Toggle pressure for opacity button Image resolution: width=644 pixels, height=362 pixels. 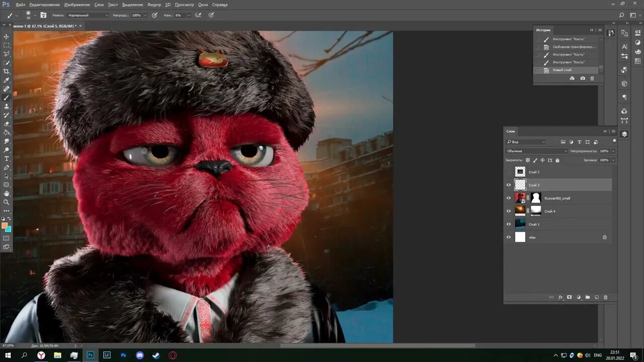tap(154, 15)
